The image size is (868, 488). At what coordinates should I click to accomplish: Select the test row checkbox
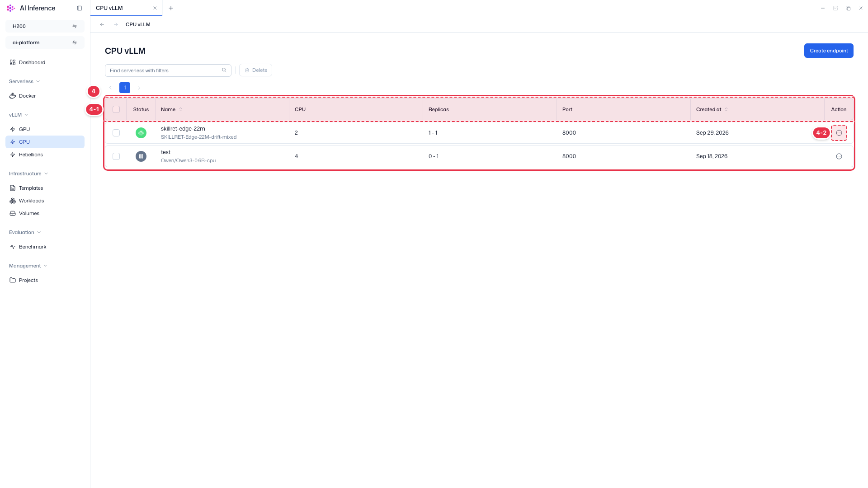[116, 156]
